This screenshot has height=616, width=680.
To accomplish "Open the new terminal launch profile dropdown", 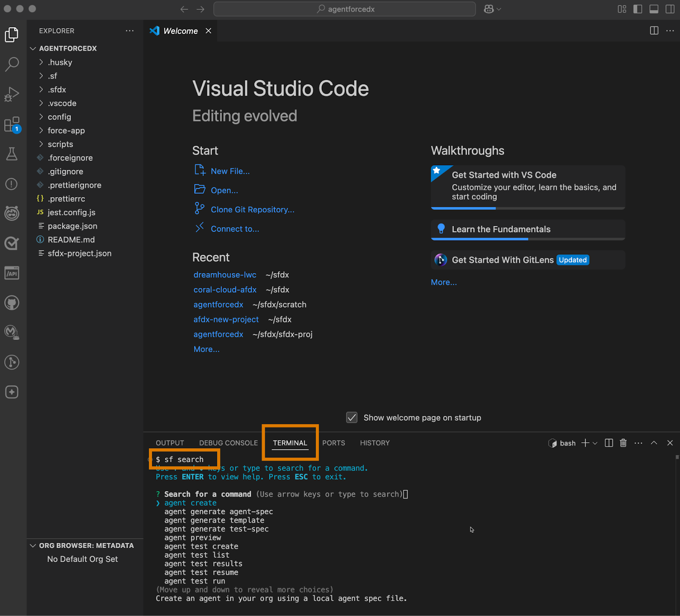I will tap(595, 443).
